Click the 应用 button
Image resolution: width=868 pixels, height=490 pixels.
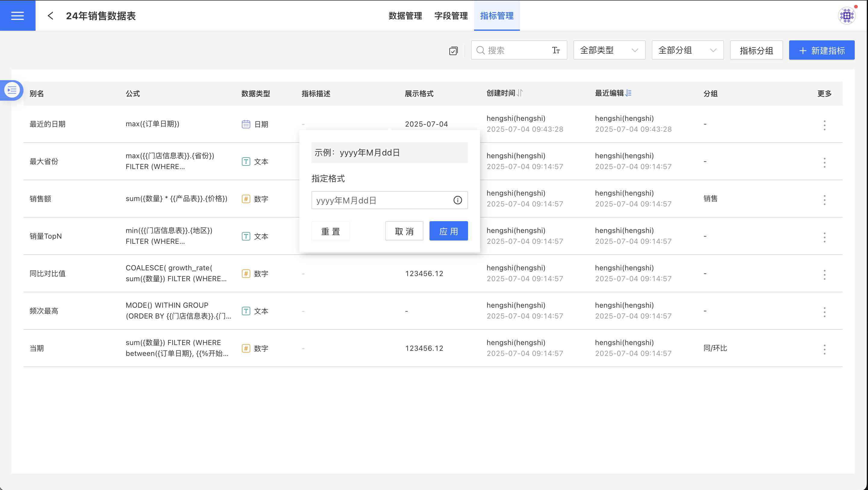pyautogui.click(x=448, y=231)
